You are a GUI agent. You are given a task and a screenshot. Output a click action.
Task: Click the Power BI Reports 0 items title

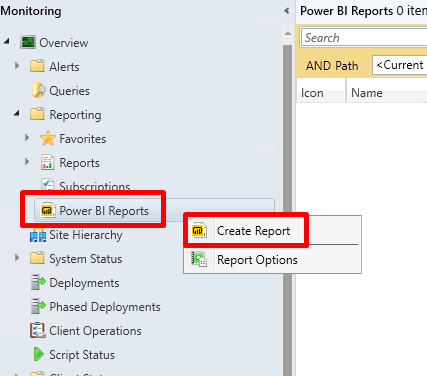tap(363, 11)
